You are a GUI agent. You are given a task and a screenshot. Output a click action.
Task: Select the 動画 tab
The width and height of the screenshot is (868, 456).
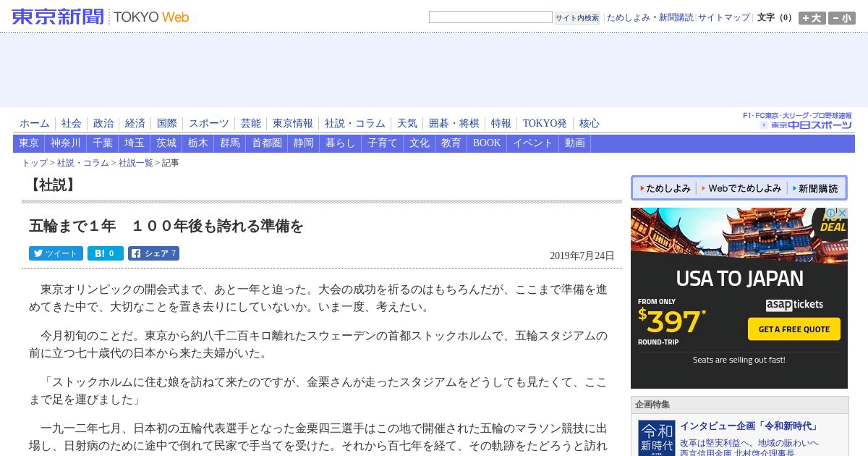[575, 143]
